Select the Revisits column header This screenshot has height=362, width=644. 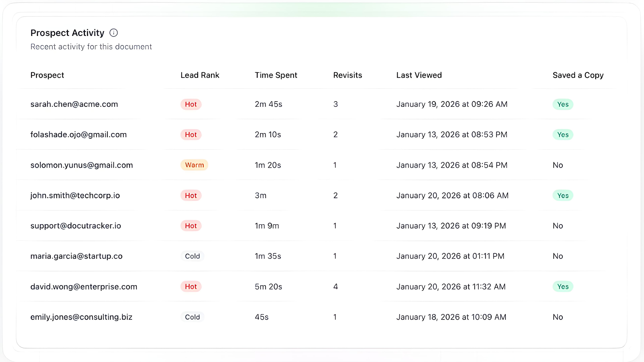347,75
